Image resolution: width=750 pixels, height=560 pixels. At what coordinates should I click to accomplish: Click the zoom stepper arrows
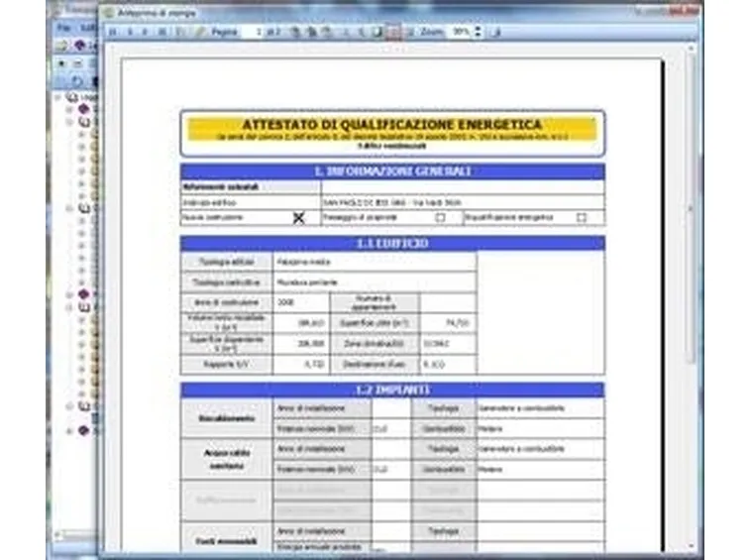coord(478,32)
